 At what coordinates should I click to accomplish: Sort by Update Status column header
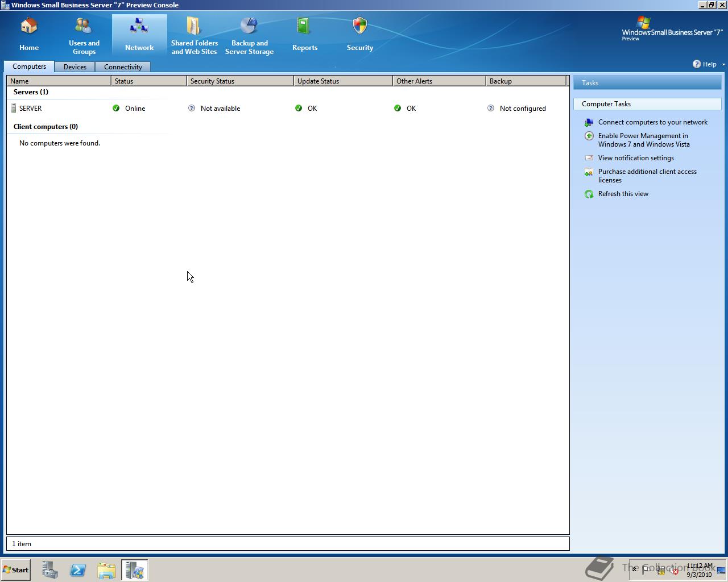(x=343, y=81)
